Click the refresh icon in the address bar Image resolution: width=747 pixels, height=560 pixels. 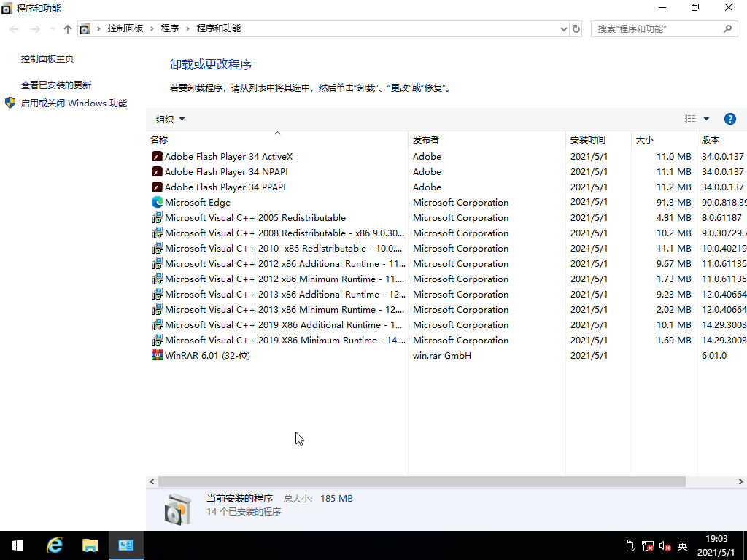(x=576, y=28)
